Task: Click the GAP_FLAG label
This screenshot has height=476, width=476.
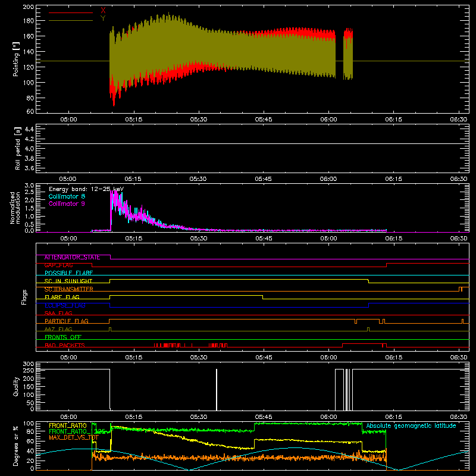Action: (58, 265)
